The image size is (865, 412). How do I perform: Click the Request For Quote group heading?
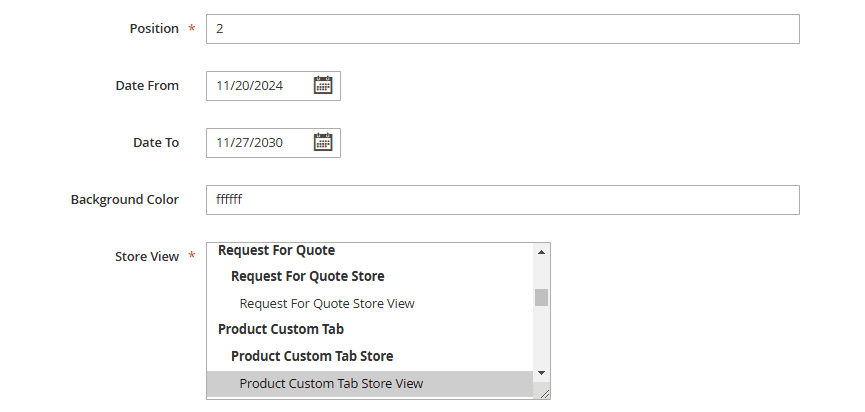(276, 250)
